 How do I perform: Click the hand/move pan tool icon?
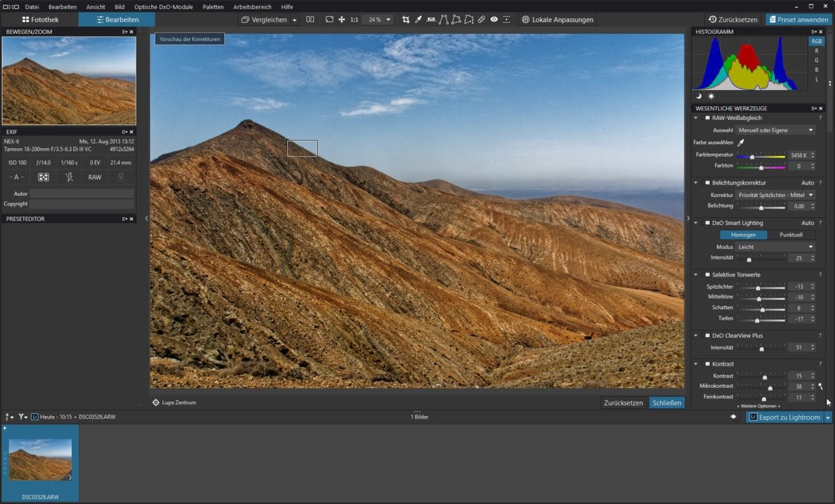click(341, 20)
